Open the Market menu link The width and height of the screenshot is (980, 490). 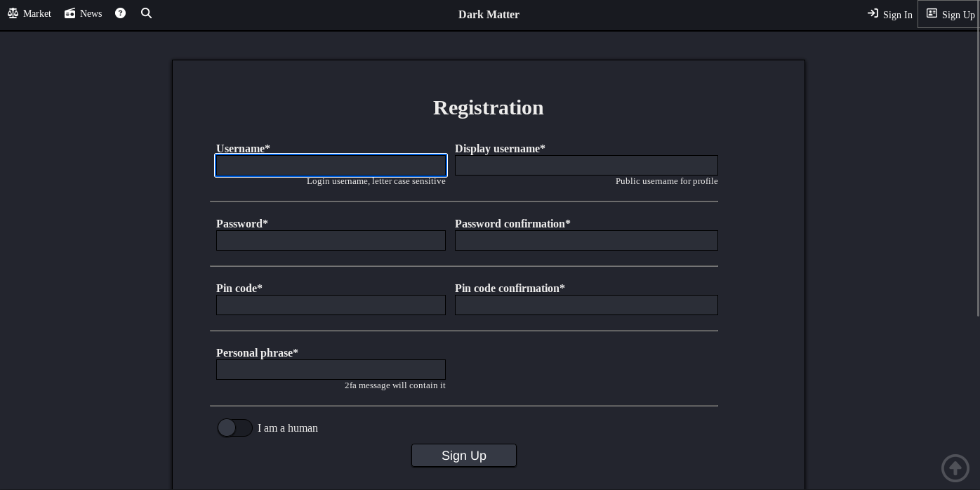(x=29, y=13)
